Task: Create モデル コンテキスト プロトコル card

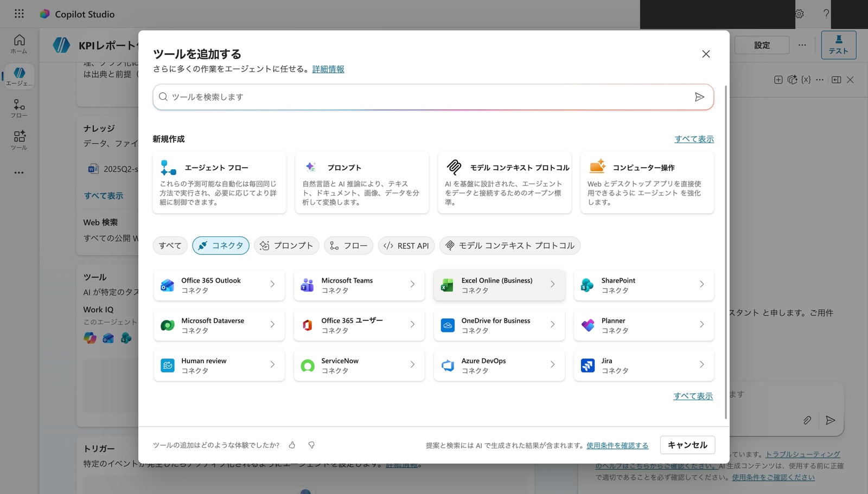Action: tap(505, 183)
